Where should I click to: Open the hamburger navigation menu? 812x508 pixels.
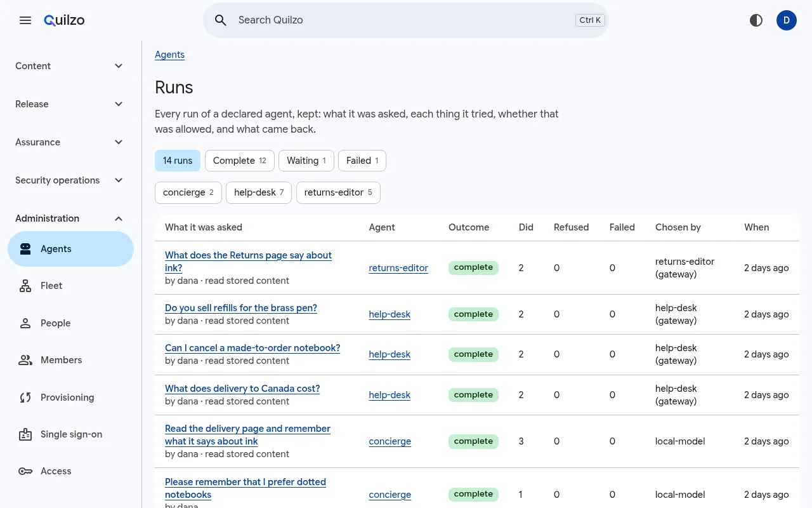(x=25, y=20)
